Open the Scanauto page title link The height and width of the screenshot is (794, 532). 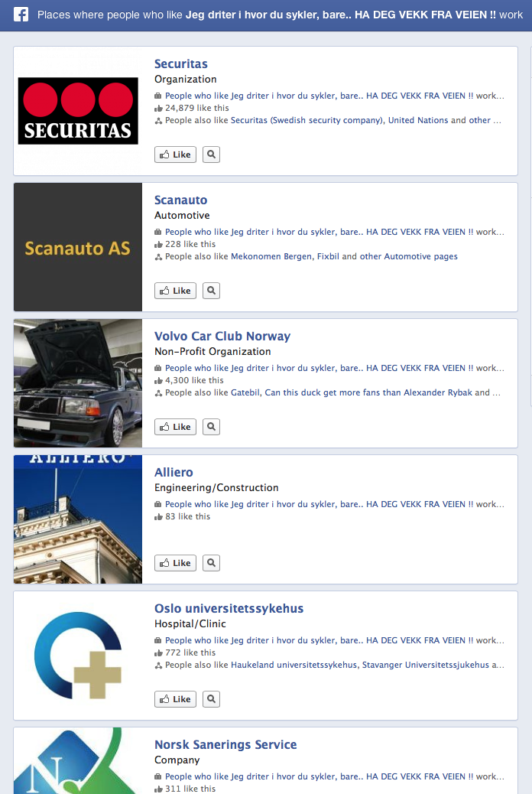tap(180, 200)
